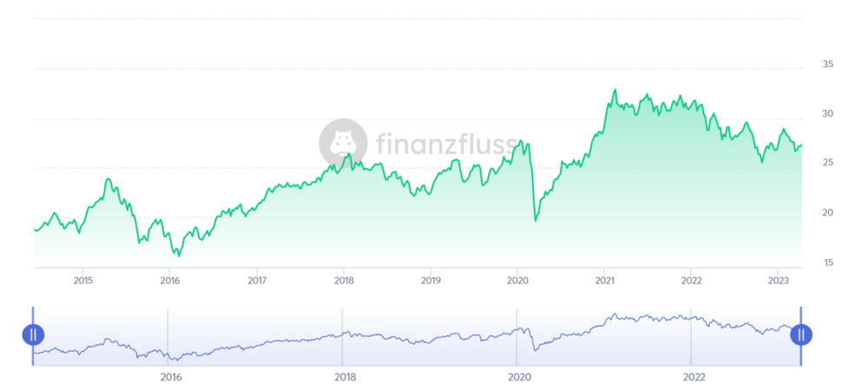Click the 2021 label on main chart axis

[604, 281]
